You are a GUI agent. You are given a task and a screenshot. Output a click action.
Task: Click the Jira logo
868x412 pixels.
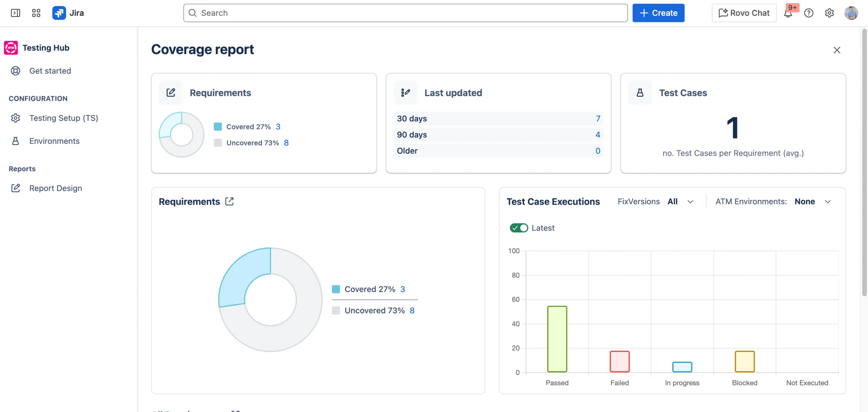59,13
